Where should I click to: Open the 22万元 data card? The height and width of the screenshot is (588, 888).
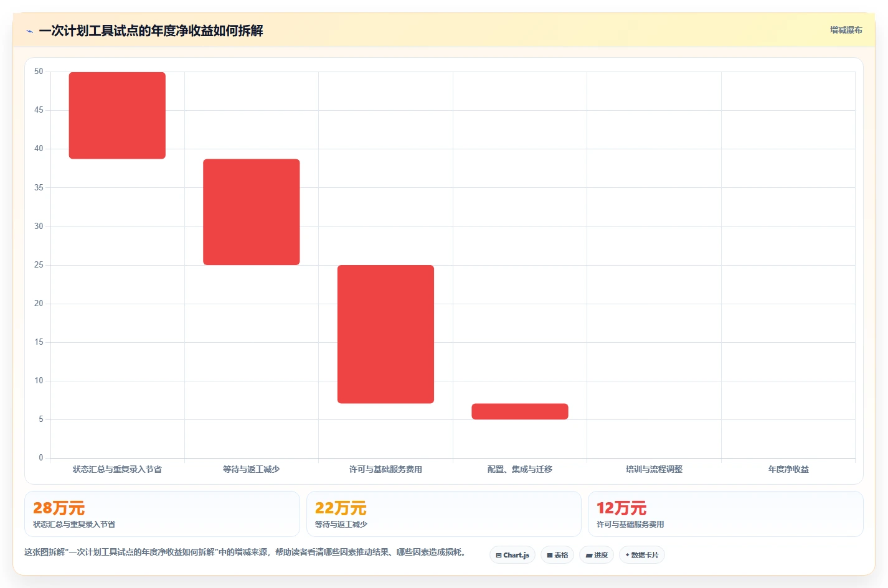444,514
